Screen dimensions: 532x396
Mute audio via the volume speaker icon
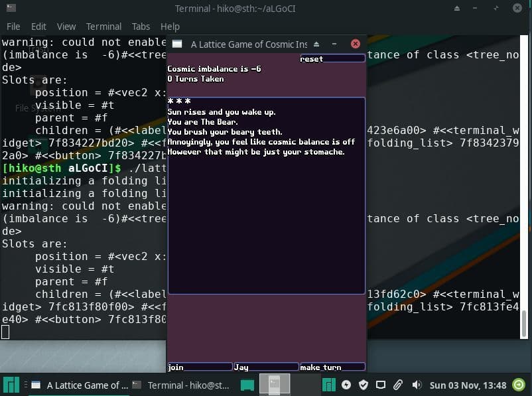click(x=417, y=385)
